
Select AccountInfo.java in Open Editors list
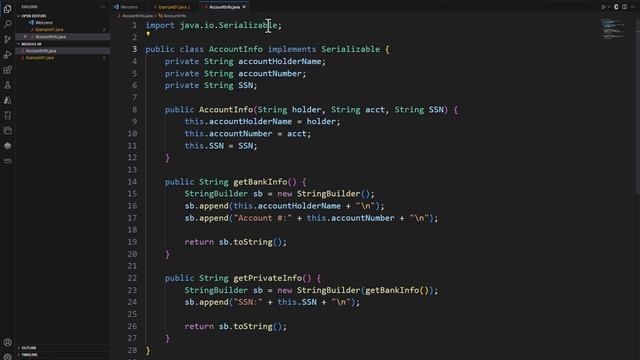point(51,37)
